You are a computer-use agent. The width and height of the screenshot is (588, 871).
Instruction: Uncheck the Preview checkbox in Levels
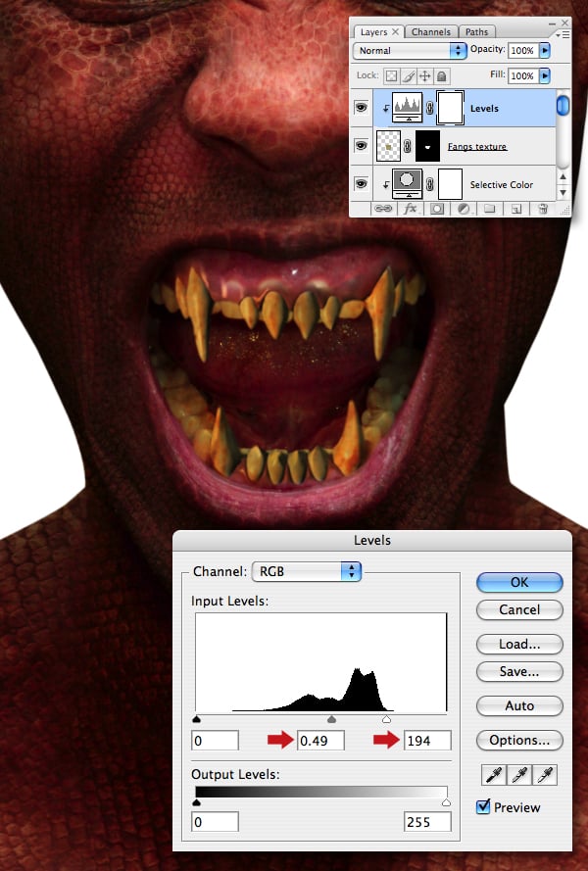483,806
